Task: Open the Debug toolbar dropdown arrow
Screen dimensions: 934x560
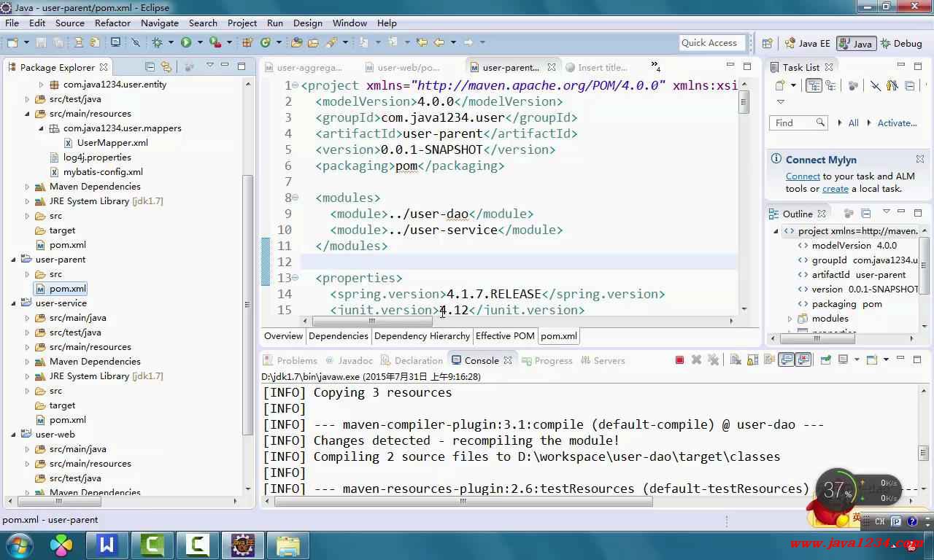Action: point(171,43)
